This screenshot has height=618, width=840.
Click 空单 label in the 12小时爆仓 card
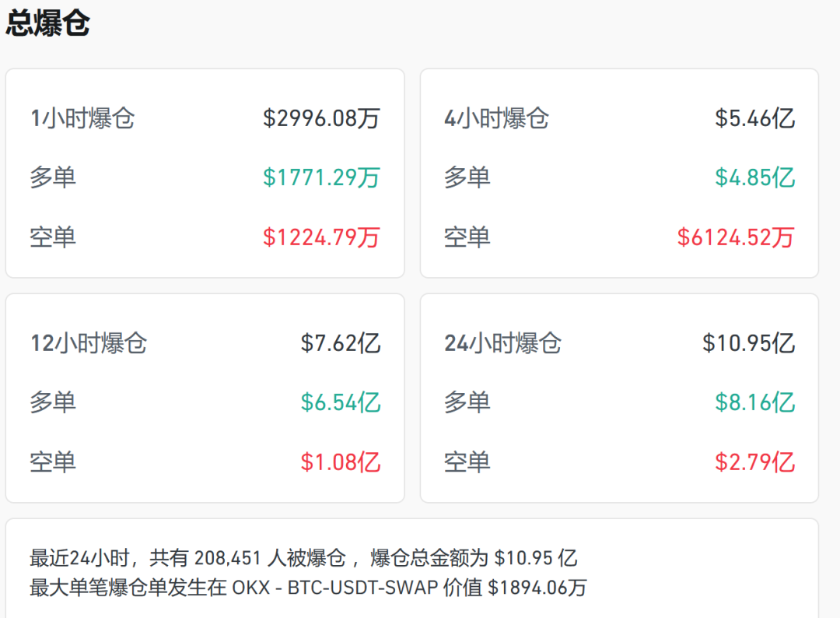(53, 462)
